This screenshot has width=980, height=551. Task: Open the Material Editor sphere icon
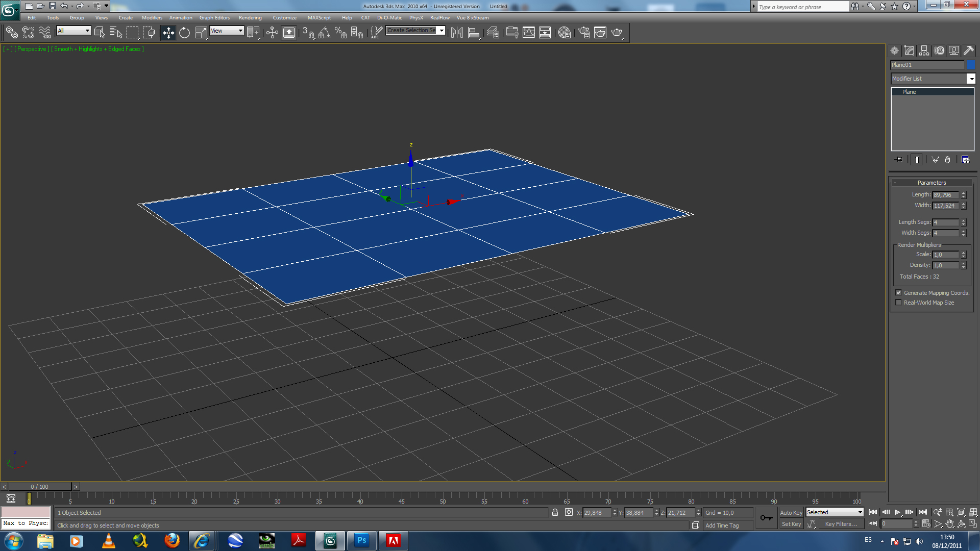pyautogui.click(x=564, y=33)
